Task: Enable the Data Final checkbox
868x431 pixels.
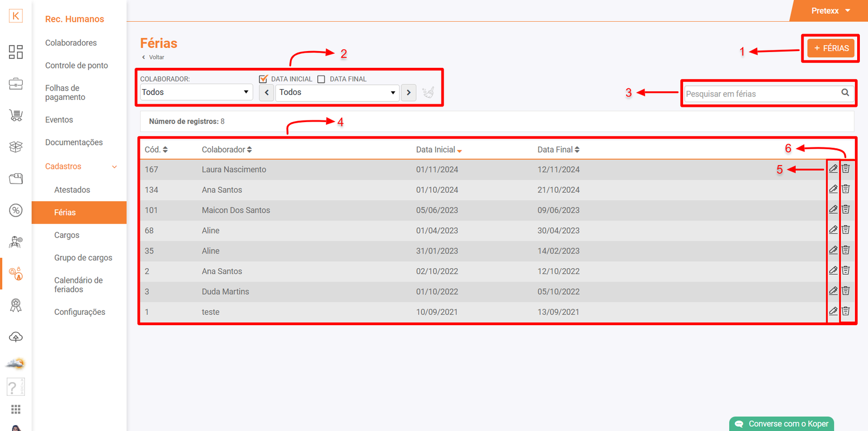Action: (x=321, y=79)
